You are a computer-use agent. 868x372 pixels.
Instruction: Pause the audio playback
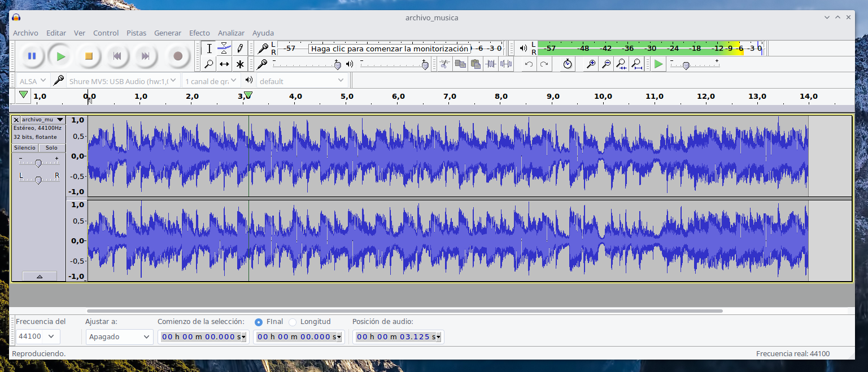pyautogui.click(x=32, y=56)
